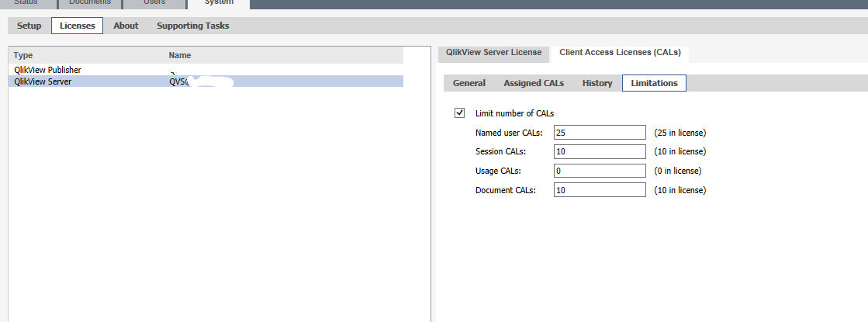Click the '(0 in license)' text

pos(678,171)
